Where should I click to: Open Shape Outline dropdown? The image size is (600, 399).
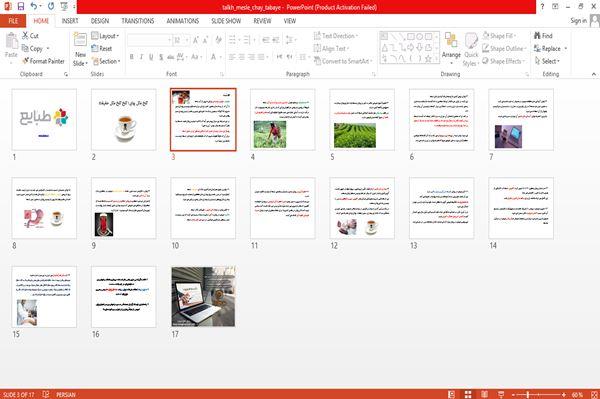click(504, 49)
